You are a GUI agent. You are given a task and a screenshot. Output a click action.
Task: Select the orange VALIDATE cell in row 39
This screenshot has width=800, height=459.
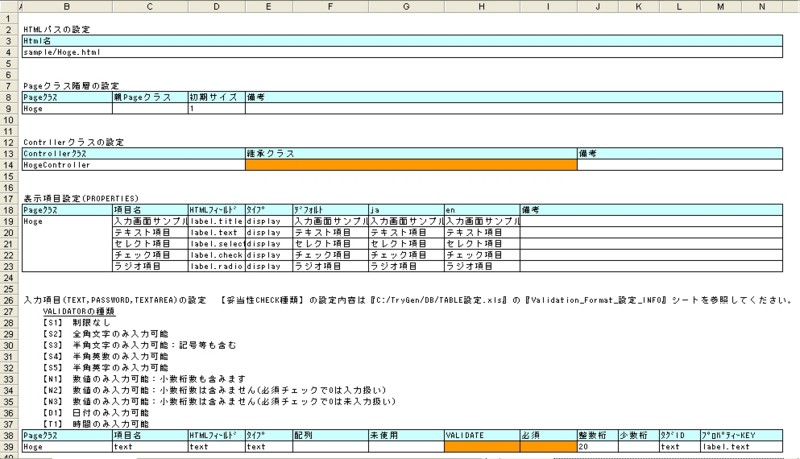click(482, 447)
